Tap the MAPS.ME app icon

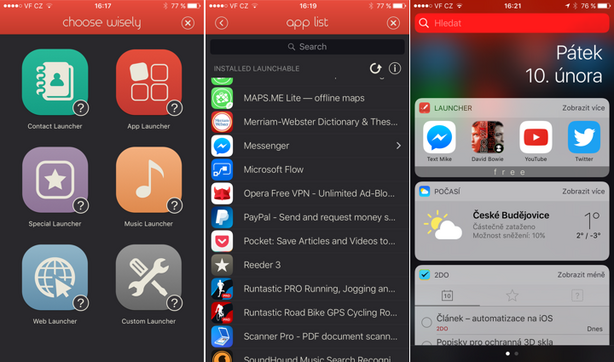(x=222, y=98)
